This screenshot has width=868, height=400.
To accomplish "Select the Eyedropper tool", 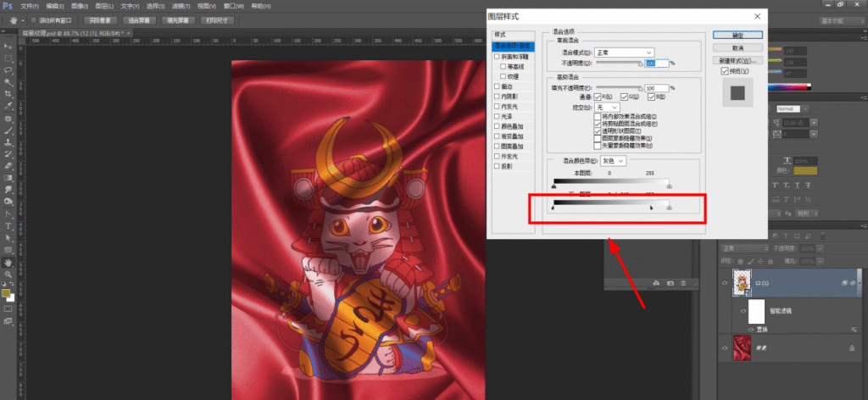I will pos(8,106).
